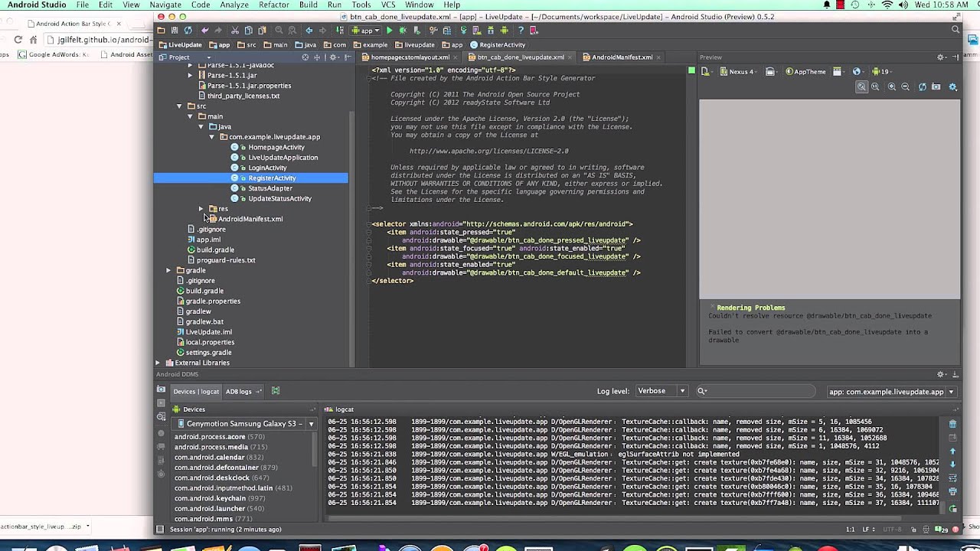
Task: Select the Devices | logcat tab
Action: coord(196,391)
